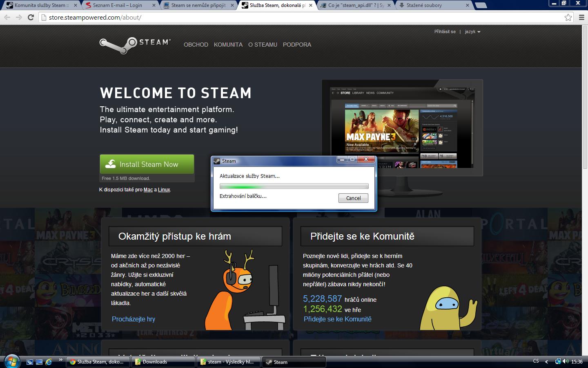Reload the current Steam page
The image size is (588, 368).
pos(31,17)
